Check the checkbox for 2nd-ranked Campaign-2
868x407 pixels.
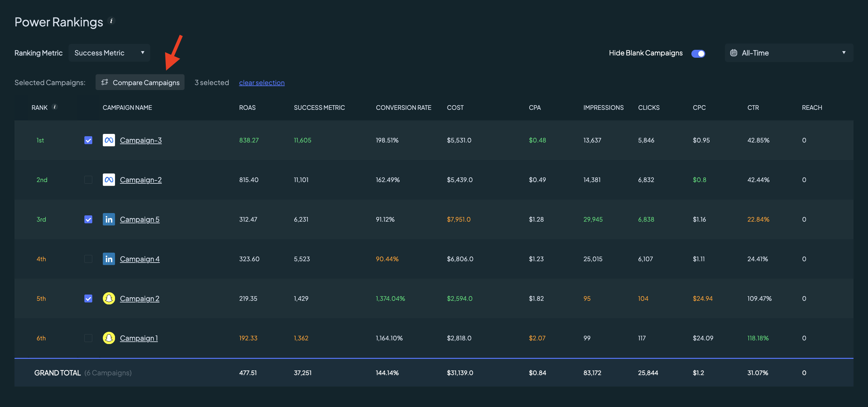[88, 180]
